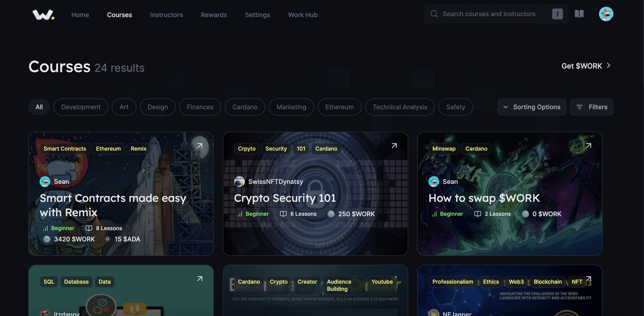Open Smart Contracts made easy with Remix title

click(113, 205)
